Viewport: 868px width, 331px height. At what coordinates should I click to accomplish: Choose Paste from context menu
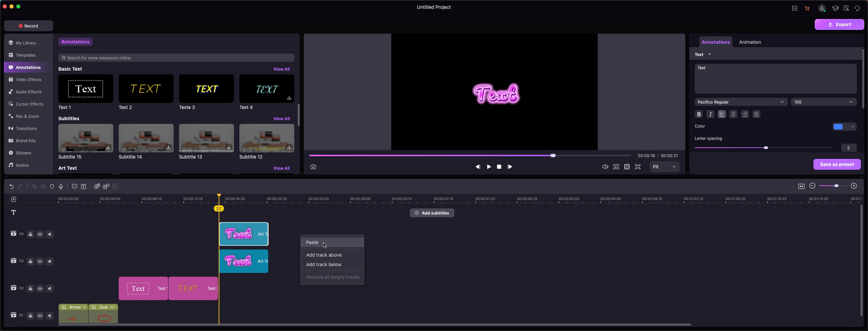point(332,242)
